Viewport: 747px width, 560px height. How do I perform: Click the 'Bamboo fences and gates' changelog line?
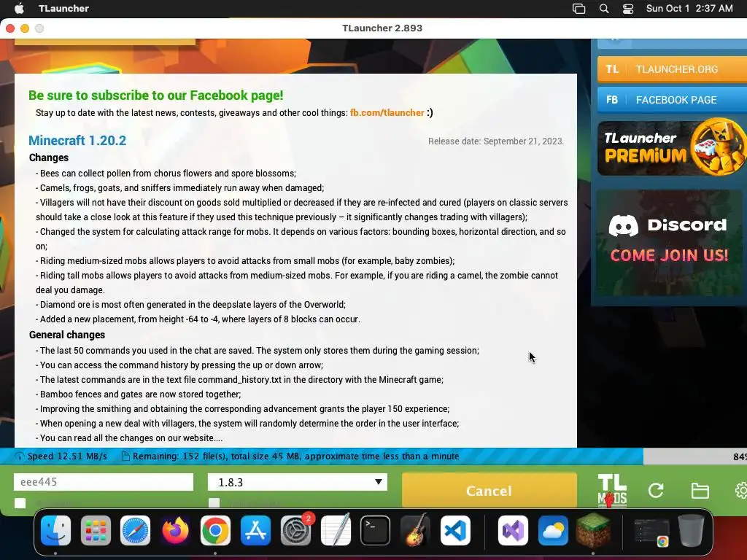pyautogui.click(x=139, y=394)
